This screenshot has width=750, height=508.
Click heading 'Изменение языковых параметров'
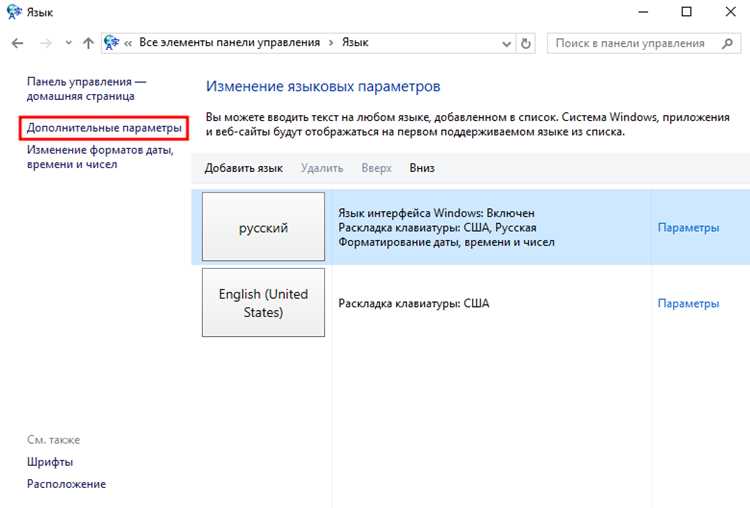click(323, 87)
